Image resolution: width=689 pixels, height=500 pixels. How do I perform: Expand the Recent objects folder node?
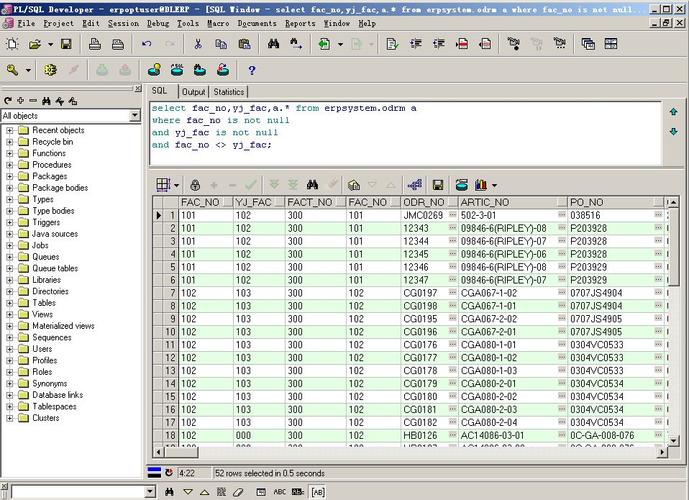(10, 130)
